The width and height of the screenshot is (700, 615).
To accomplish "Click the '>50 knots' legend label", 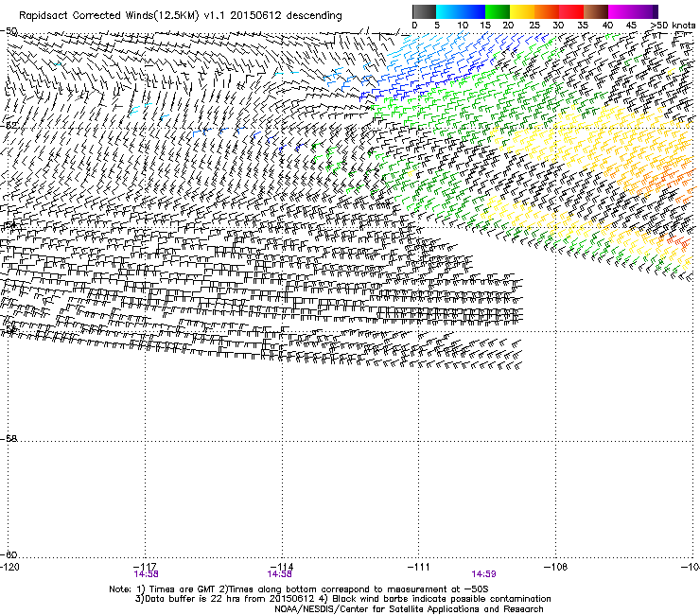I will (x=673, y=26).
